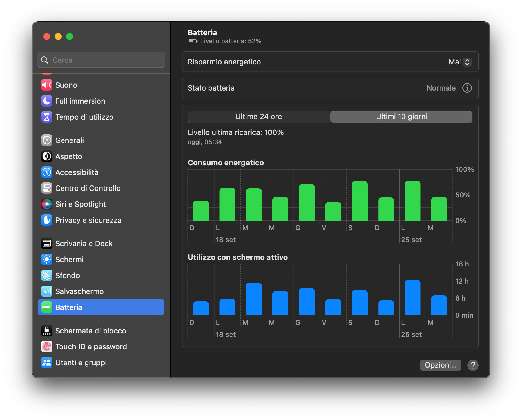Click the Opzioni... button
Viewport: 522px width, 420px height.
tap(441, 365)
